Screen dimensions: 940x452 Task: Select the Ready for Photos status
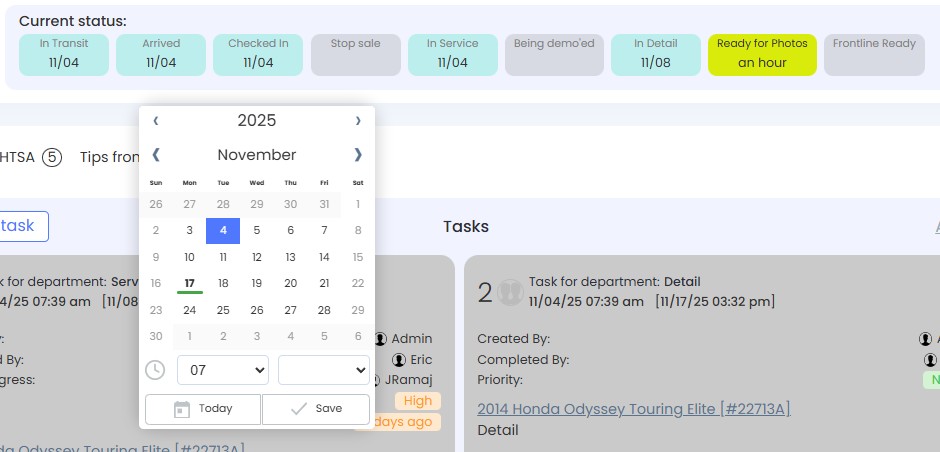pos(762,54)
